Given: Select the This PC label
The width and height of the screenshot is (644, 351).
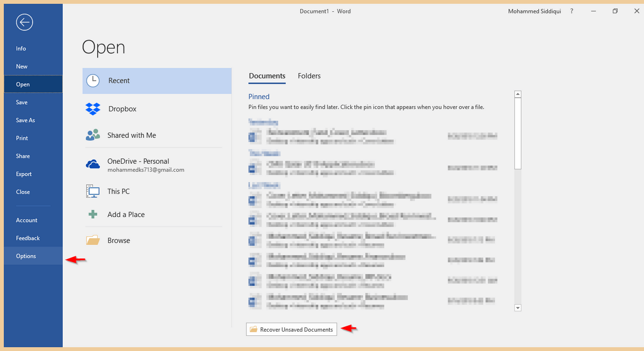Looking at the screenshot, I should tap(119, 191).
